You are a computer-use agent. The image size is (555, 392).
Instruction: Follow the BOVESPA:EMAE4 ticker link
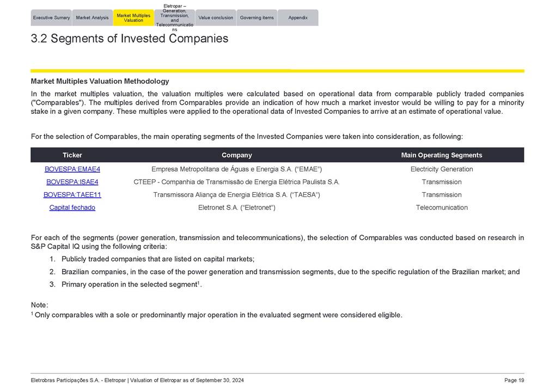click(72, 169)
